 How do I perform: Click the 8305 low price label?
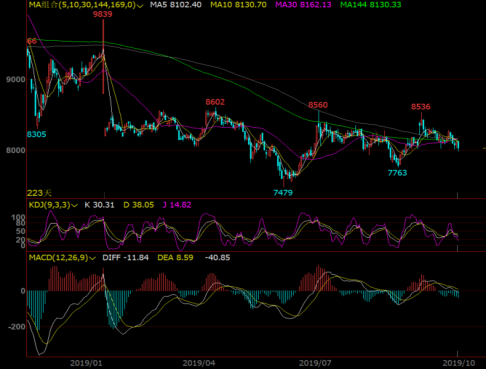[36, 134]
